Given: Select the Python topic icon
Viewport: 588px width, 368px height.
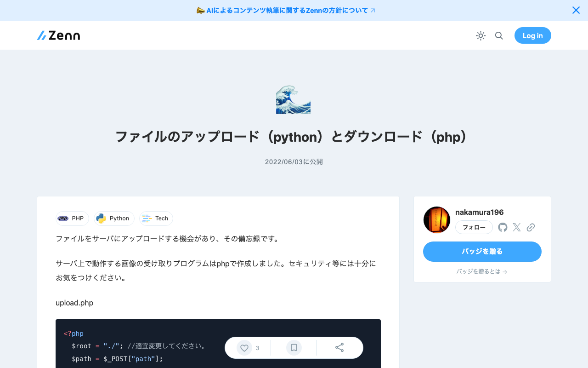Looking at the screenshot, I should pyautogui.click(x=101, y=218).
